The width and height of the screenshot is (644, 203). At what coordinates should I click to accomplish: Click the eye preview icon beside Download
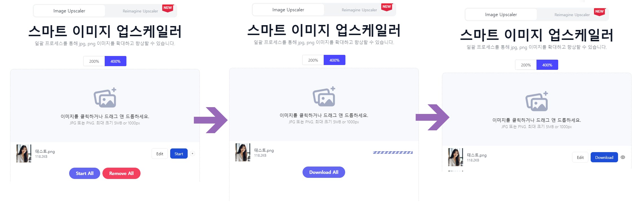coord(623,157)
